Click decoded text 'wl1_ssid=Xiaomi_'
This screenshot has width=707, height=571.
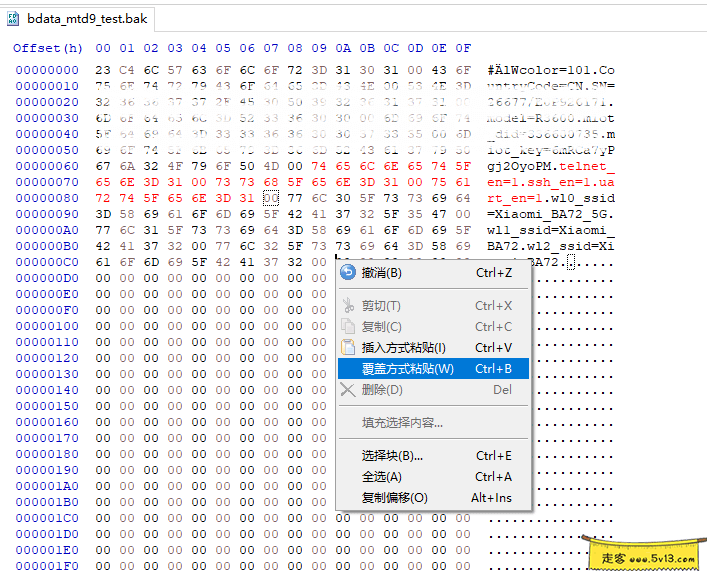pos(551,230)
